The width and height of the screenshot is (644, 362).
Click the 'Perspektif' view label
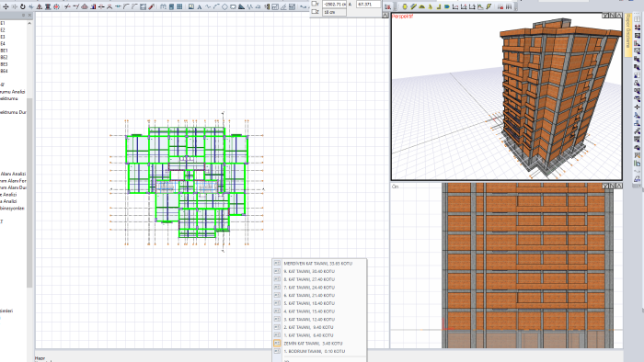pyautogui.click(x=402, y=17)
